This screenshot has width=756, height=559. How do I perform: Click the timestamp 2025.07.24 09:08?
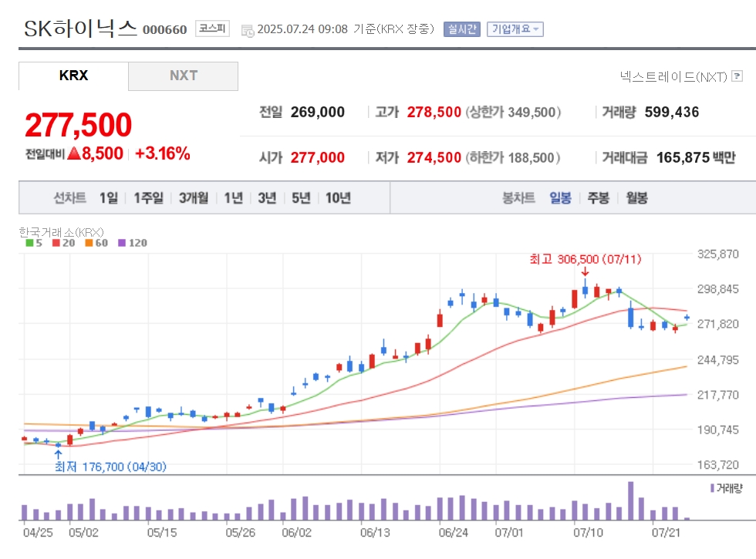(x=302, y=29)
